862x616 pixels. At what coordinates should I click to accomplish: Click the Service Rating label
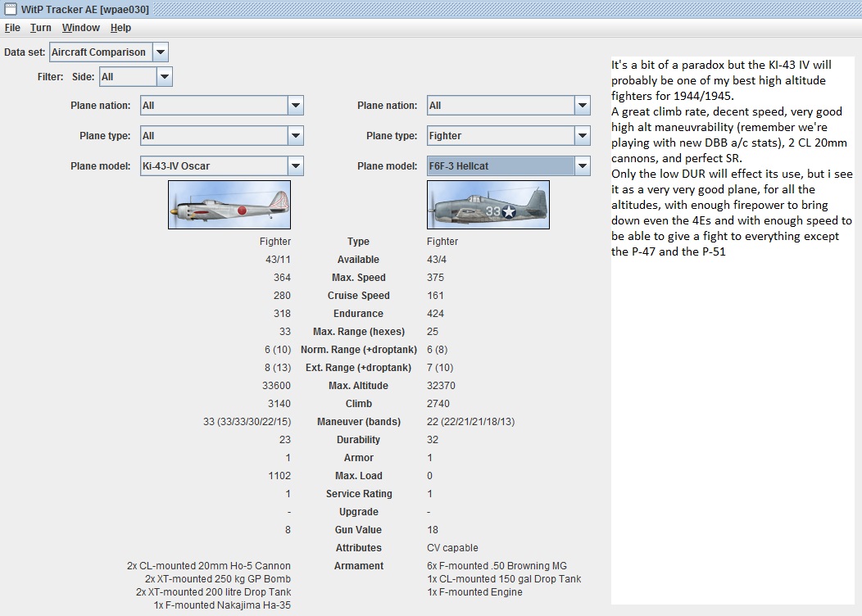(x=358, y=494)
